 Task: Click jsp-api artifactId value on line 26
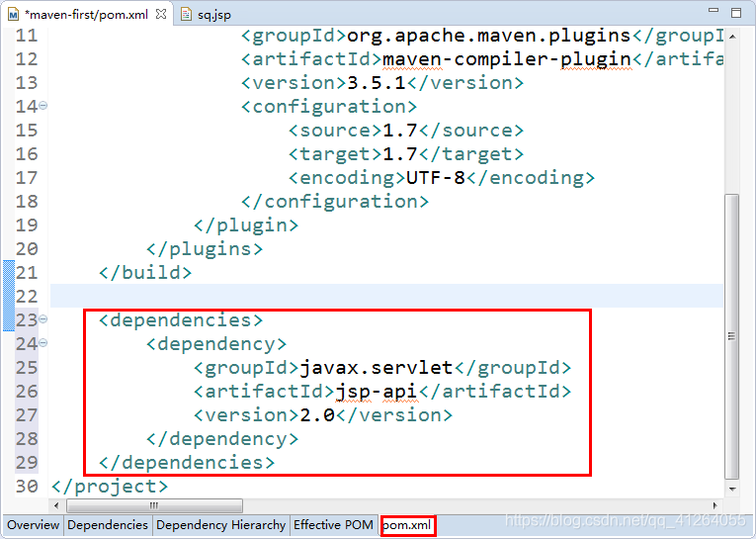(x=377, y=392)
